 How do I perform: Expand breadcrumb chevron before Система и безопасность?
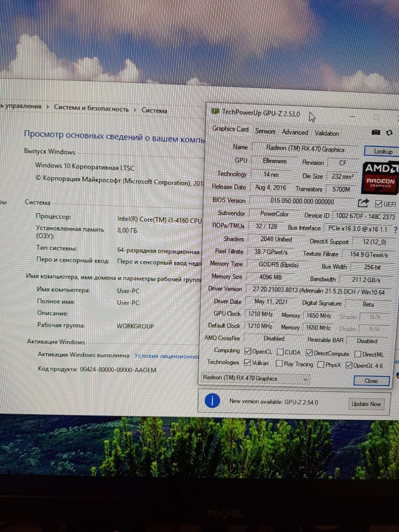tap(48, 107)
